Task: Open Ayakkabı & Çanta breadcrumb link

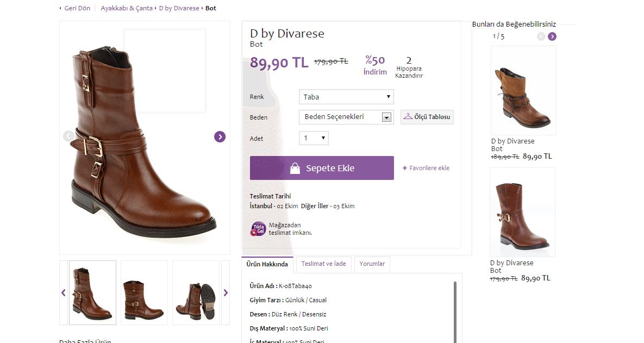Action: [x=127, y=9]
